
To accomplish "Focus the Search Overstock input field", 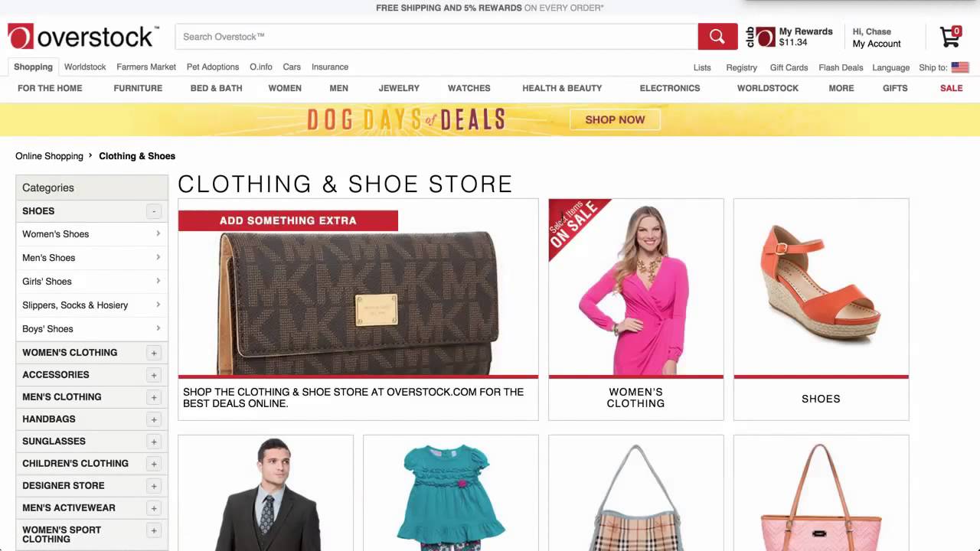I will (x=436, y=37).
